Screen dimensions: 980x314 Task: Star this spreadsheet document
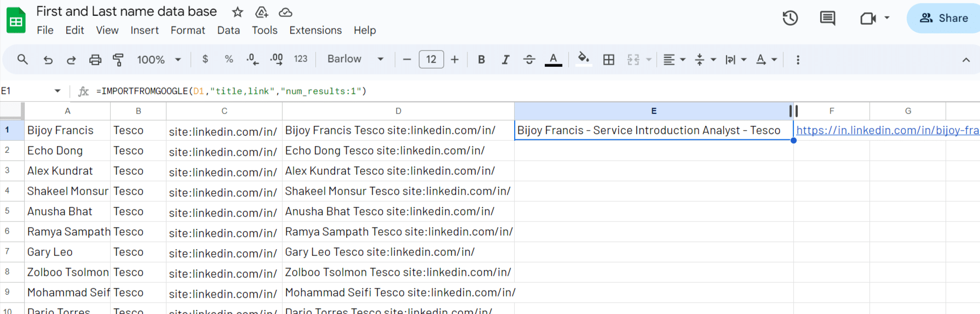(x=237, y=12)
